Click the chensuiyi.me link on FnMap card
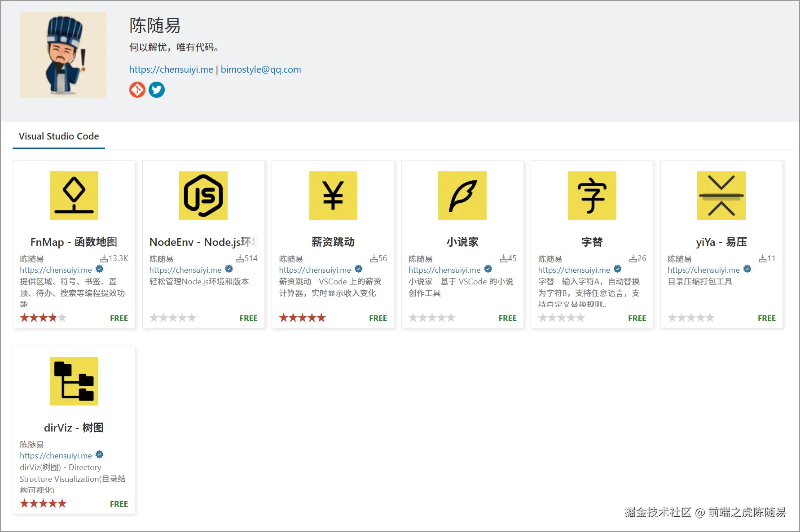Viewport: 800px width, 532px height. pyautogui.click(x=56, y=270)
